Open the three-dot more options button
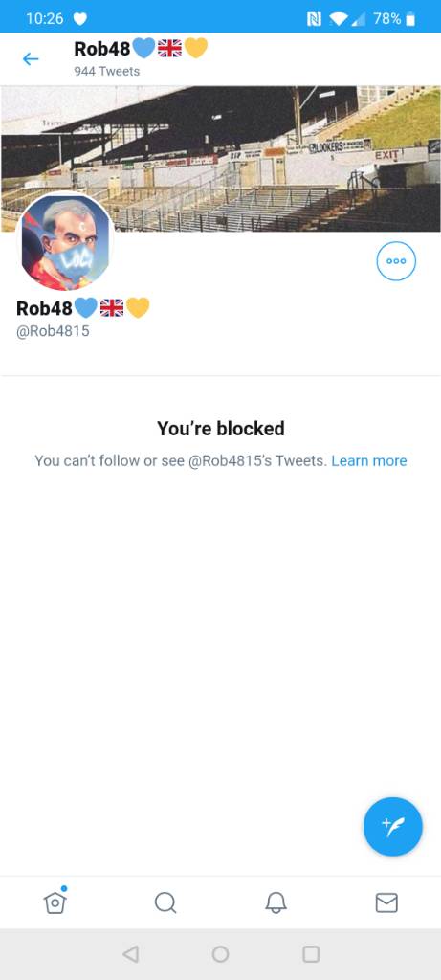Image resolution: width=441 pixels, height=980 pixels. pyautogui.click(x=396, y=260)
